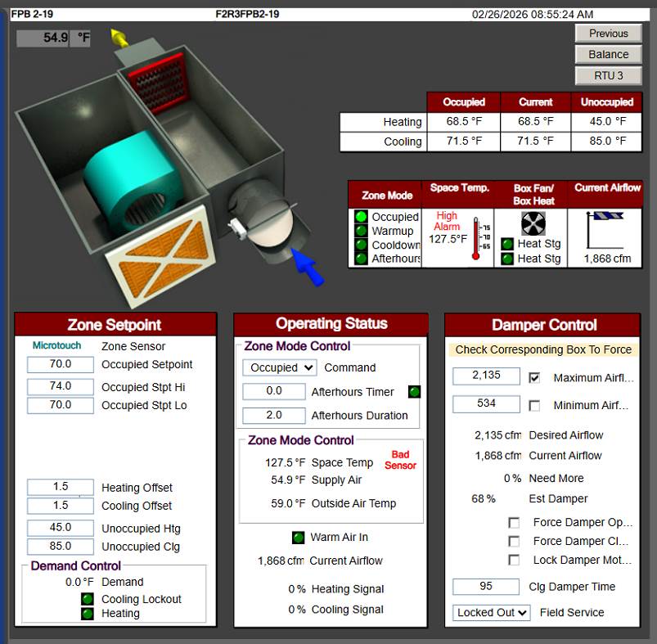The height and width of the screenshot is (644, 657).
Task: Open the Occupied command dropdown
Action: click(279, 368)
